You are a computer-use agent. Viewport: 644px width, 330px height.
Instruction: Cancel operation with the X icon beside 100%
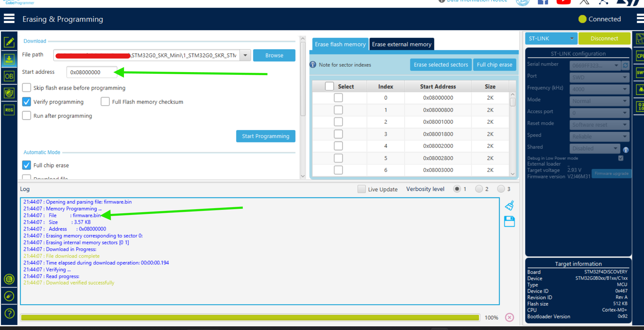509,317
